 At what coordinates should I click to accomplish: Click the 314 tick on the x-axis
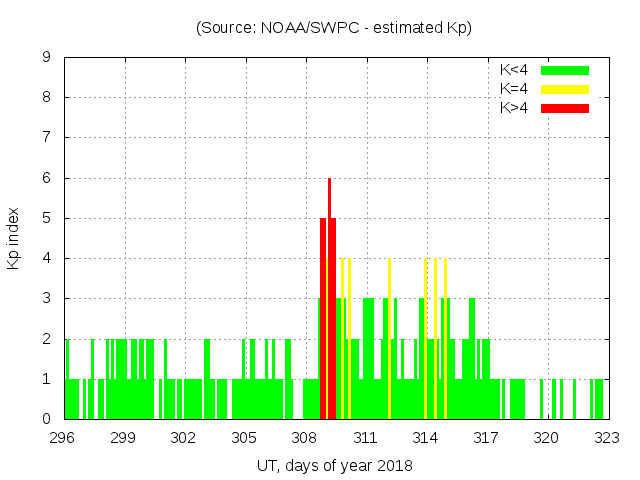point(425,438)
